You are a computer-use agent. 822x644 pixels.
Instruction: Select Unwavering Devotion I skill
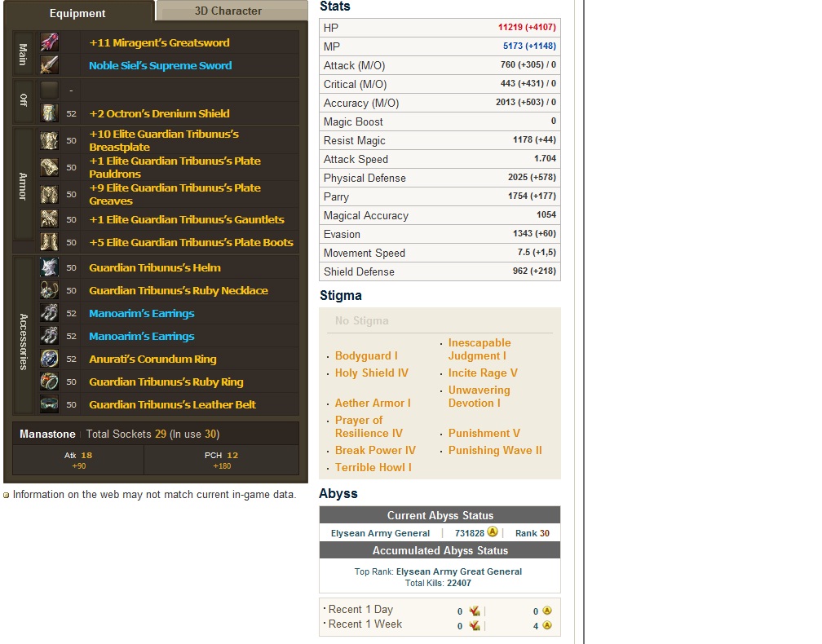click(479, 397)
